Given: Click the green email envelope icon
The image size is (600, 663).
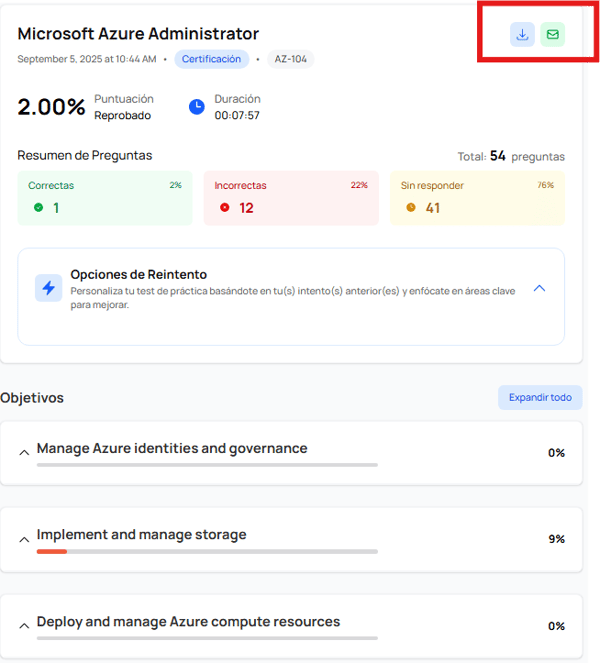Looking at the screenshot, I should pos(553,35).
